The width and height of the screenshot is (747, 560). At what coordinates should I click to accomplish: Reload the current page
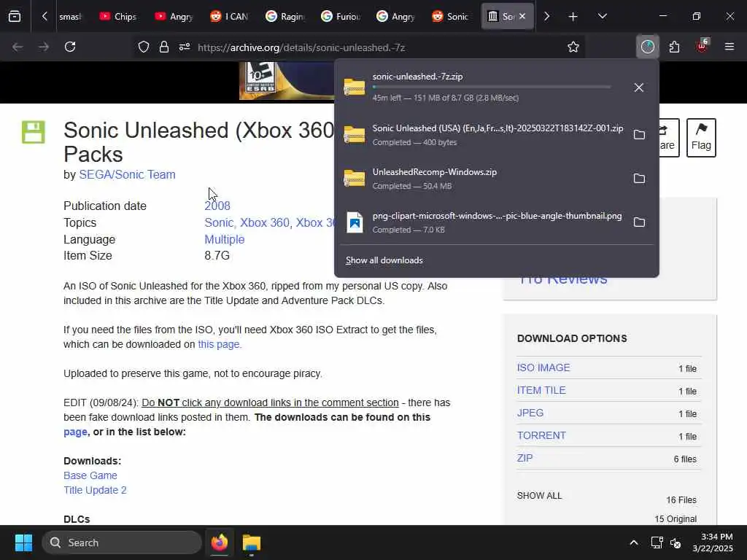70,47
